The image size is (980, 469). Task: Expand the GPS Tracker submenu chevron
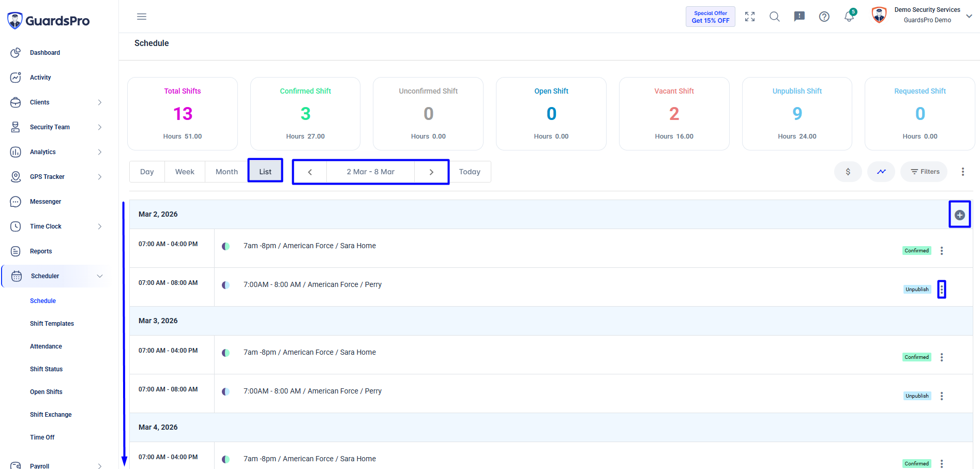[x=100, y=177]
